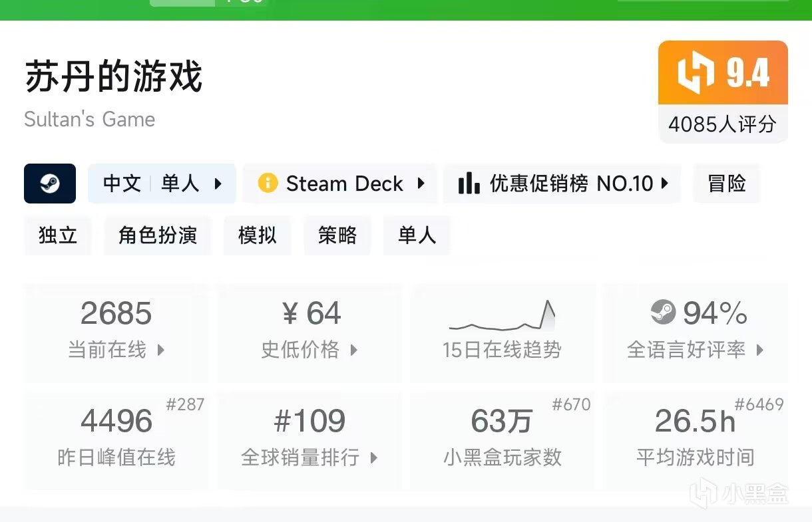The image size is (812, 522).
Task: Click the 小黑盒玩家数 63万 stat card
Action: tap(503, 439)
